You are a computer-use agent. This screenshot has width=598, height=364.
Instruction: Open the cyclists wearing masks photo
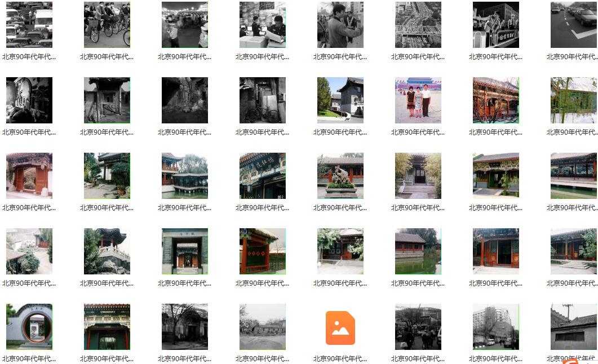[107, 25]
